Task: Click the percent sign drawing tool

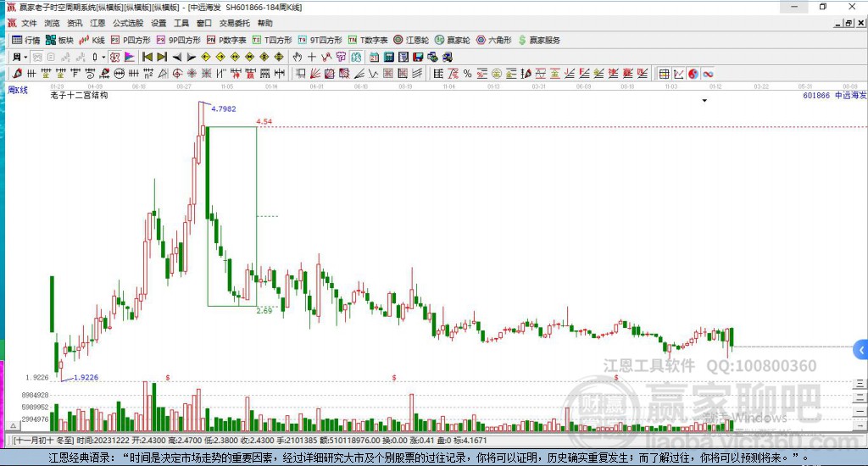Action: tap(467, 74)
